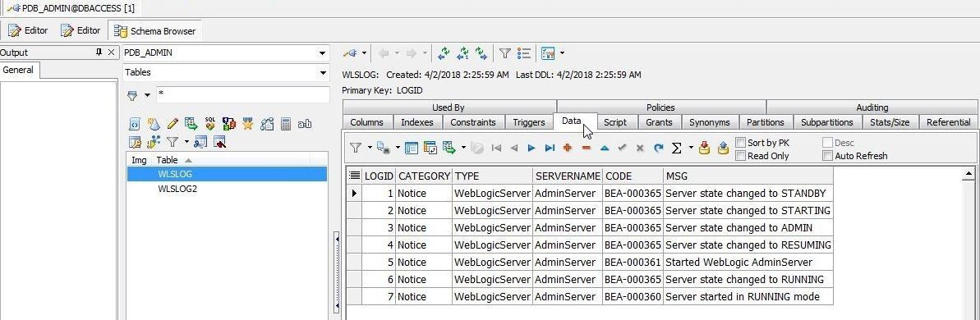This screenshot has height=320, width=980.
Task: Click the export dataset icon in the data grid toolbar
Action: [449, 148]
